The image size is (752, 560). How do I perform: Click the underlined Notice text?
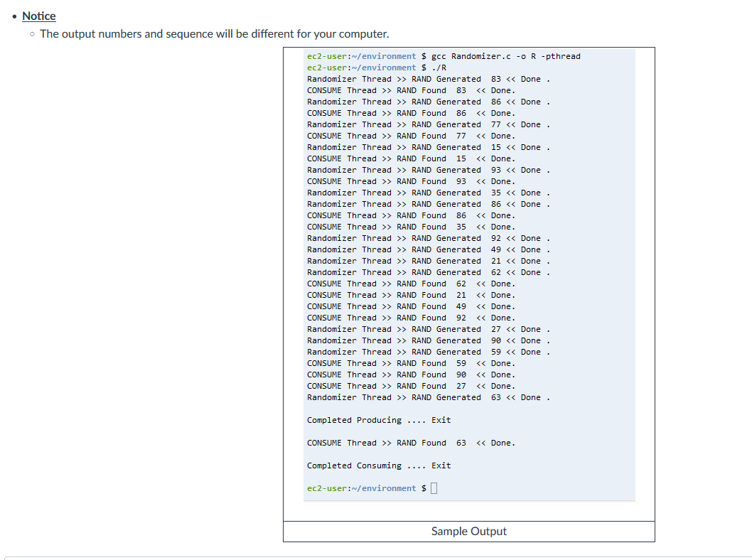tap(39, 16)
